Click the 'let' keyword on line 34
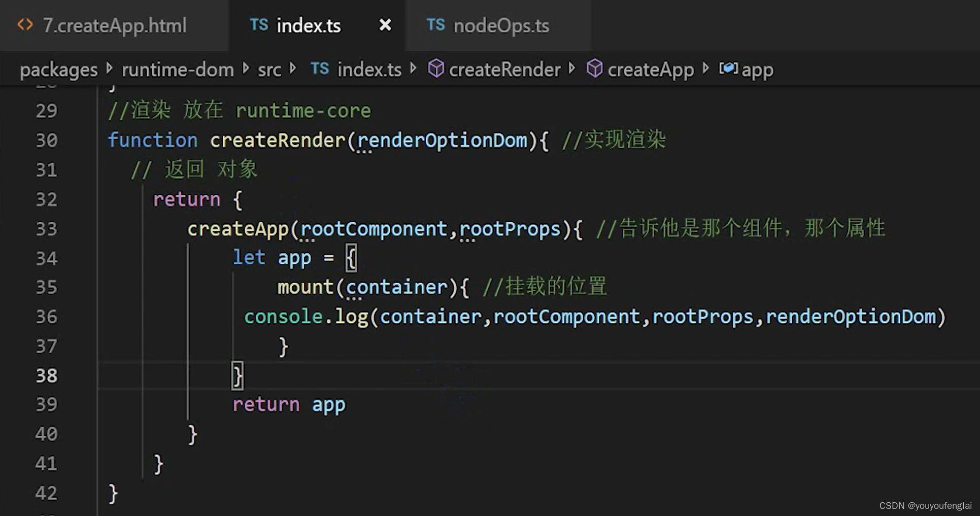The height and width of the screenshot is (516, 980). (x=249, y=257)
